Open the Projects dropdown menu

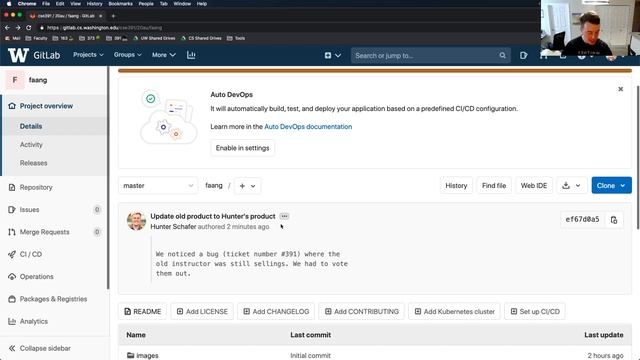(88, 55)
